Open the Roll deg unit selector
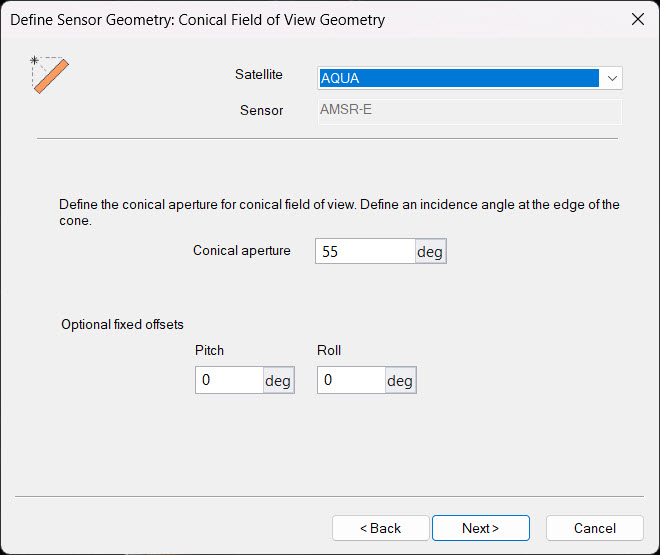The image size is (660, 555). 400,380
